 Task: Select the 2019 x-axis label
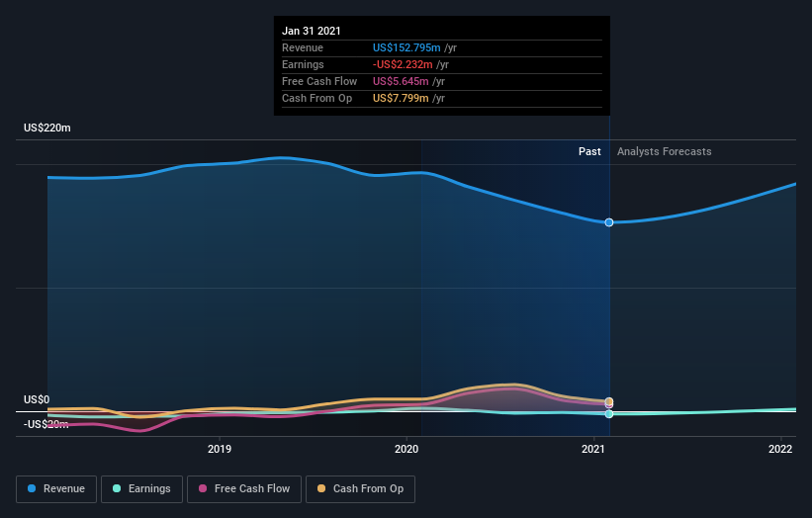220,449
